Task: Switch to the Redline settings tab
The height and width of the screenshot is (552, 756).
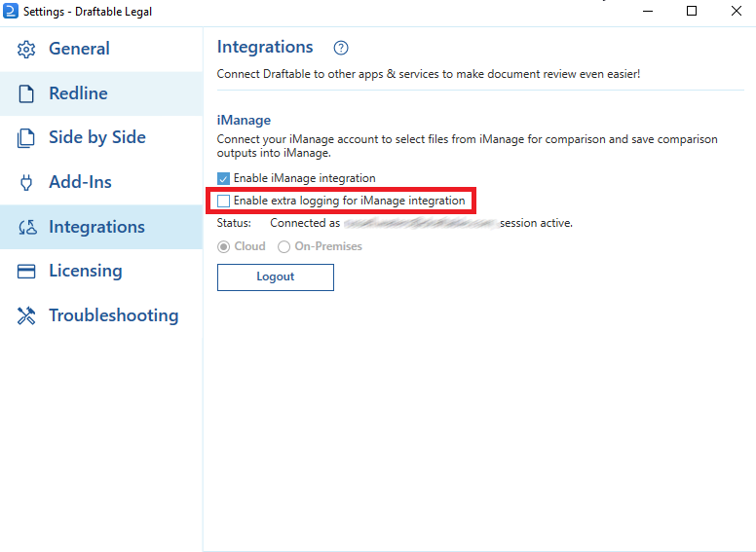Action: coord(101,93)
